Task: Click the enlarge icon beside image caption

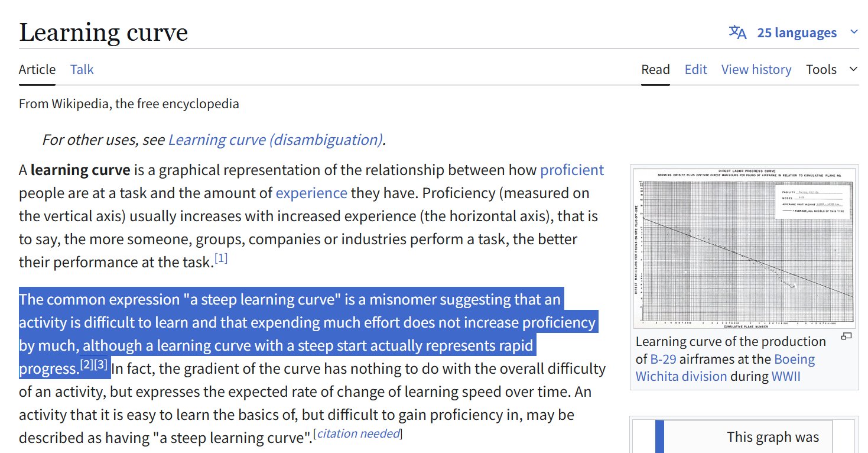Action: tap(846, 336)
